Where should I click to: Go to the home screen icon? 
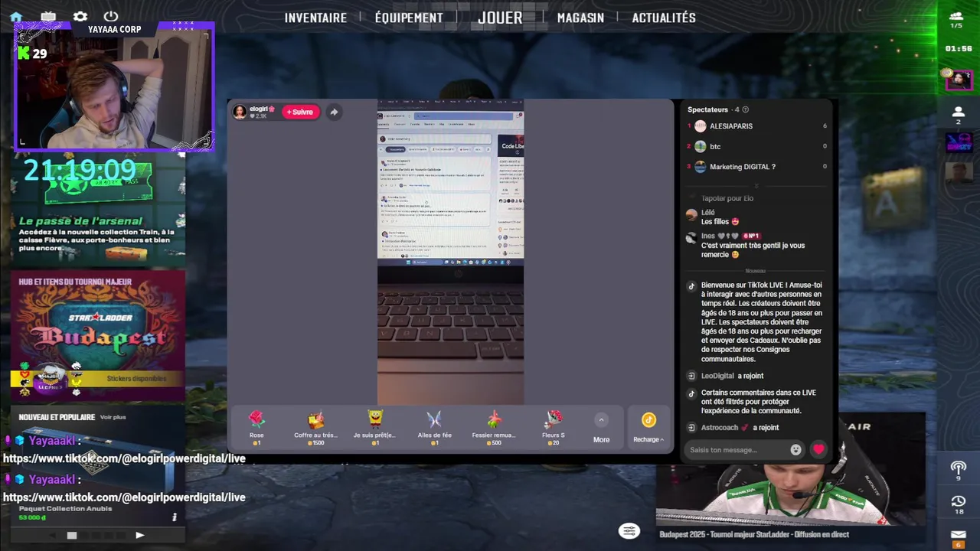point(16,17)
